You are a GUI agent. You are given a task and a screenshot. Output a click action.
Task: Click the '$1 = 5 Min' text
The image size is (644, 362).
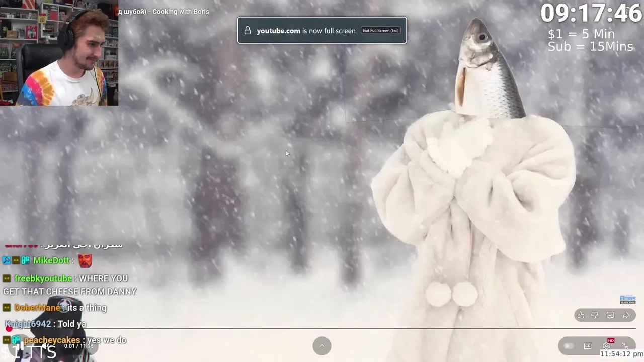[581, 34]
